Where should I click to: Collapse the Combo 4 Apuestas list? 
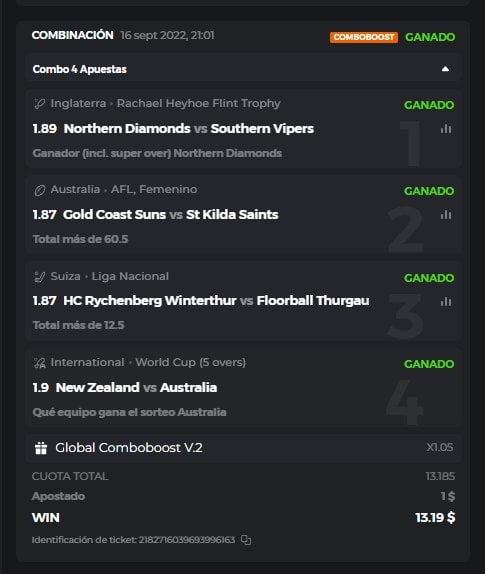pos(445,69)
